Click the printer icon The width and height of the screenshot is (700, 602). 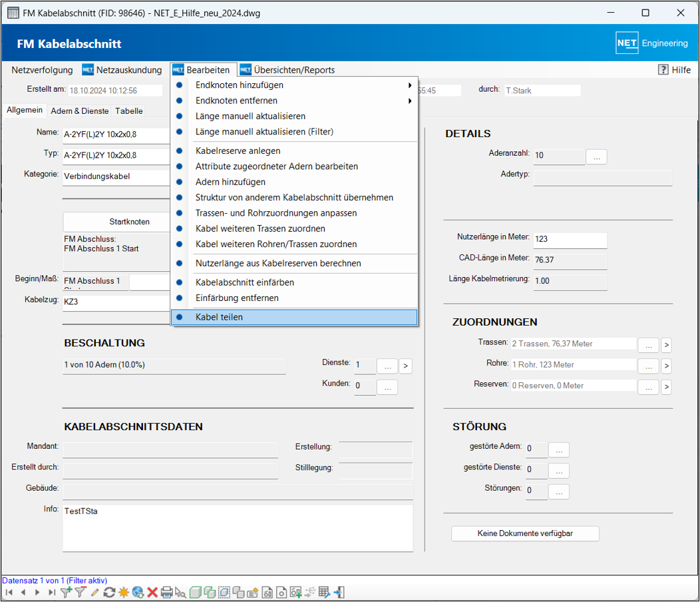coord(166,593)
